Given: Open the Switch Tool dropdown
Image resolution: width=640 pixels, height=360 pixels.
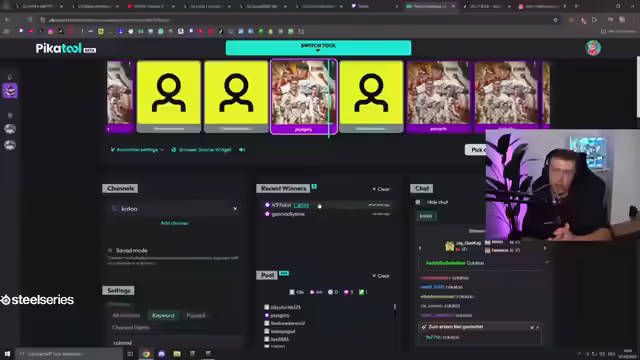Looking at the screenshot, I should click(x=318, y=48).
